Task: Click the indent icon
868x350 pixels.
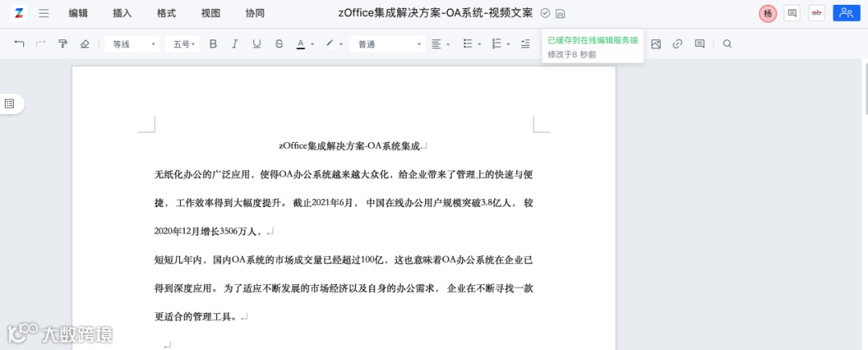Action: click(526, 43)
